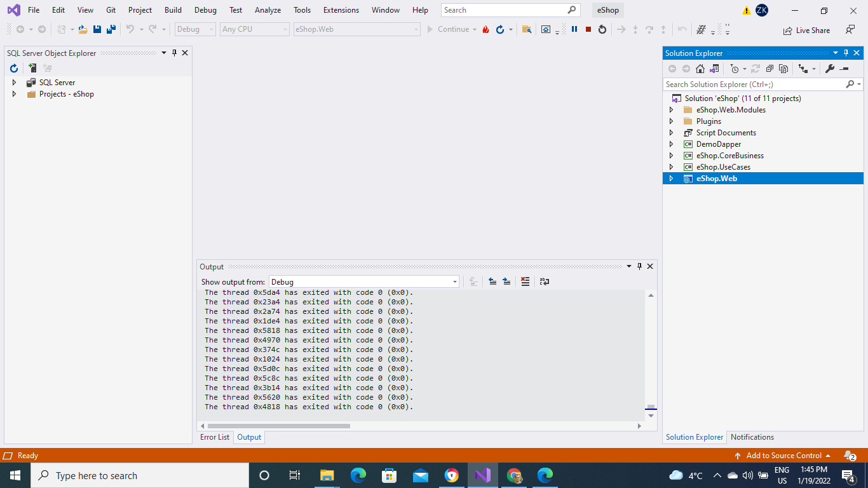Toggle Word Wrap in the Output pane

coord(544,281)
